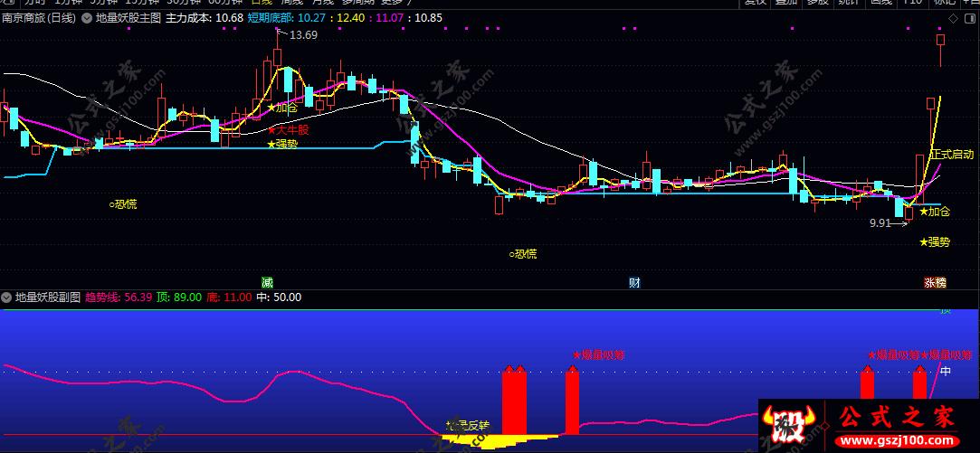Click the red 底: 11.00 readout
The width and height of the screenshot is (980, 453).
[x=229, y=297]
